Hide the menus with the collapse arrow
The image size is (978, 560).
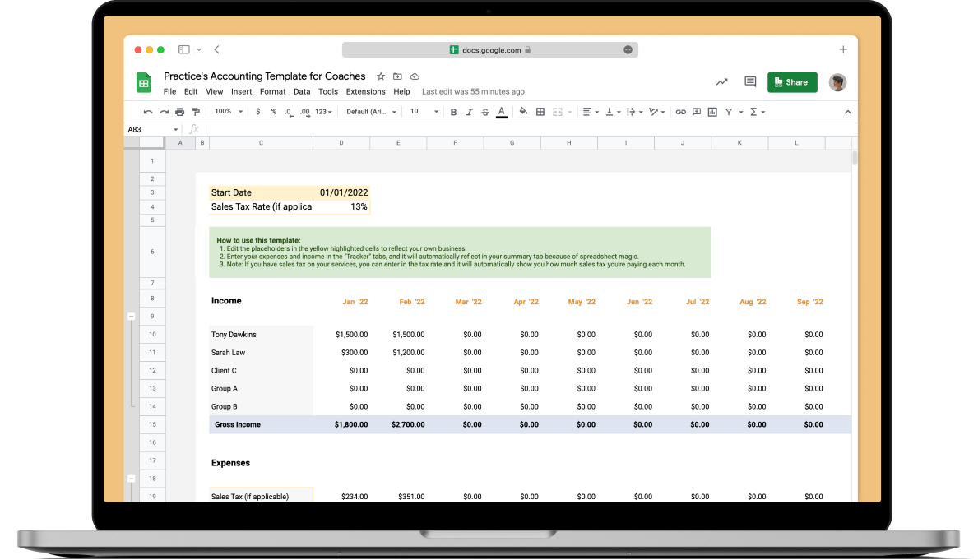(x=848, y=113)
